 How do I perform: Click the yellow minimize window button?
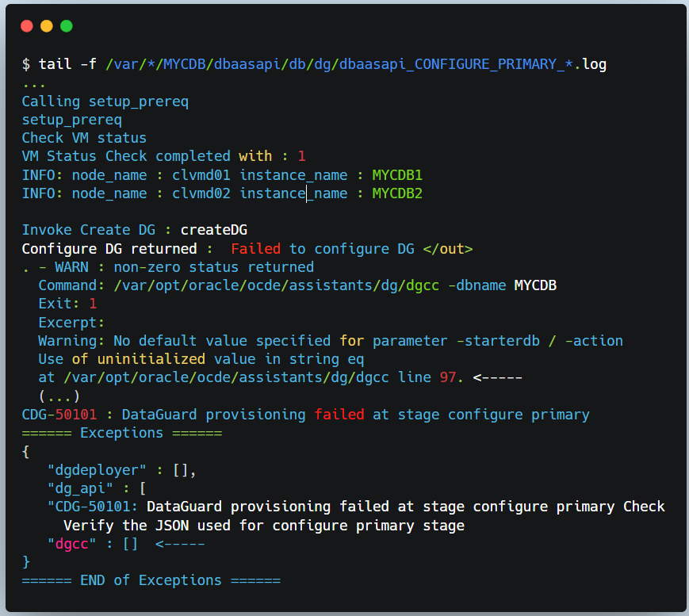pos(47,26)
